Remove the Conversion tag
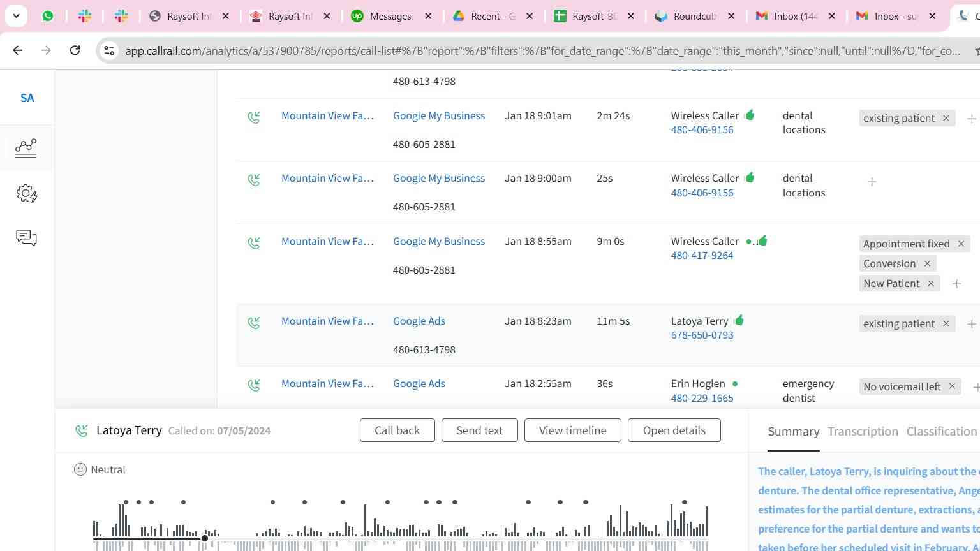The image size is (980, 551). pos(927,263)
